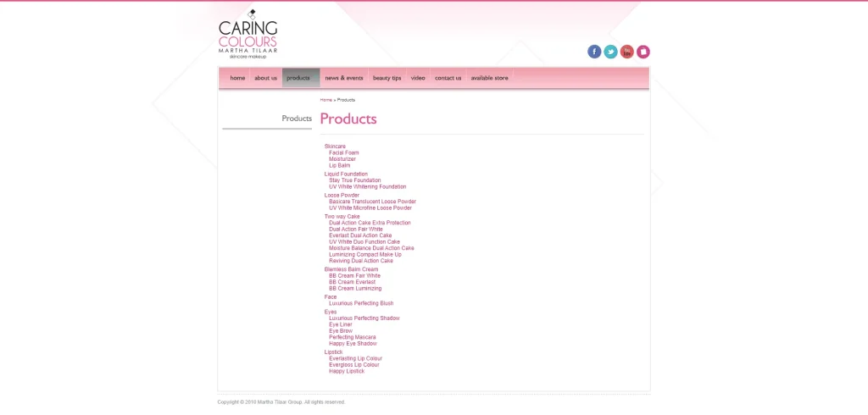Open the Reviving Dual Action Cake link
Viewport: 868px width, 415px height.
(x=361, y=261)
